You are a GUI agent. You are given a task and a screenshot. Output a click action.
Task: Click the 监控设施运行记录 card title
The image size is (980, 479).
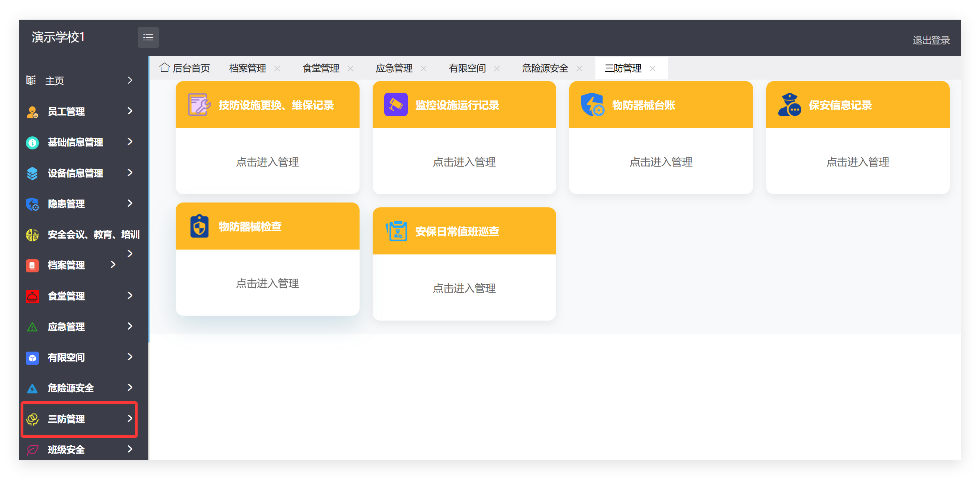(x=457, y=105)
